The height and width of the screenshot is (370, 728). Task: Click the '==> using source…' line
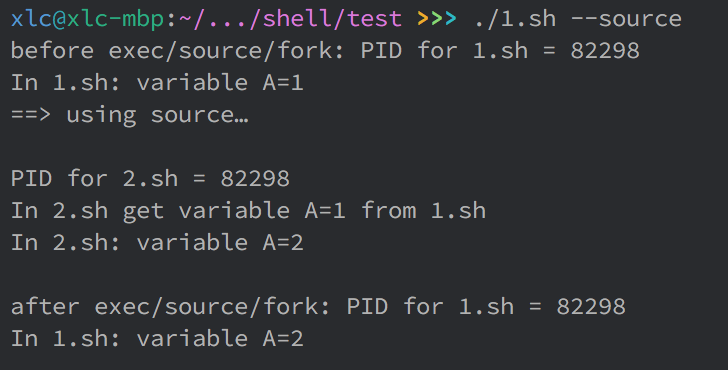pyautogui.click(x=130, y=115)
